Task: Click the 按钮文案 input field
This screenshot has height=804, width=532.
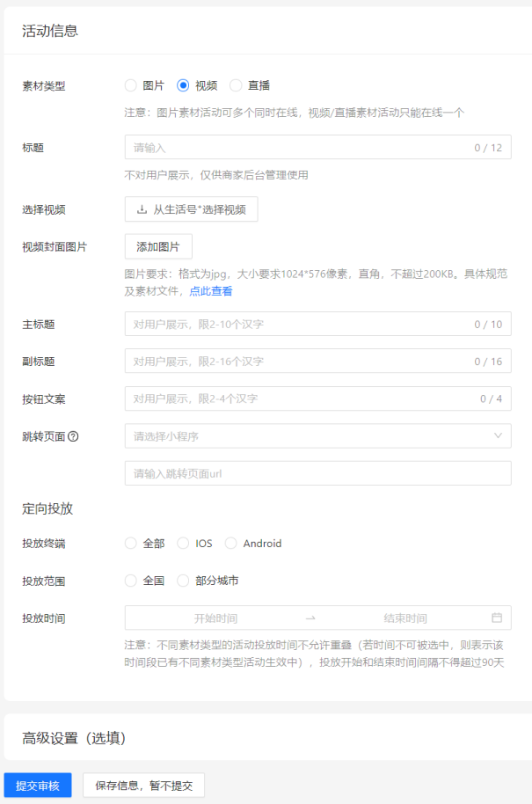Action: [317, 399]
